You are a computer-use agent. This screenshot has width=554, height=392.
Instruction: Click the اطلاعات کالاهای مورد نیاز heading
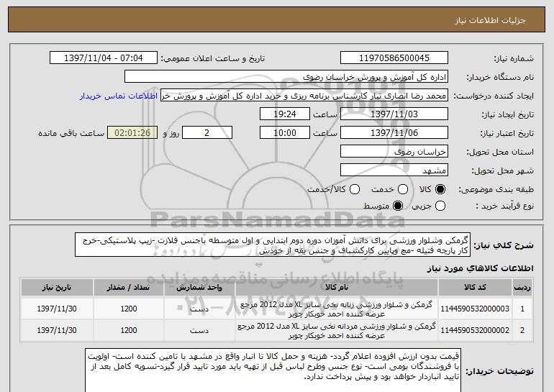pyautogui.click(x=480, y=268)
